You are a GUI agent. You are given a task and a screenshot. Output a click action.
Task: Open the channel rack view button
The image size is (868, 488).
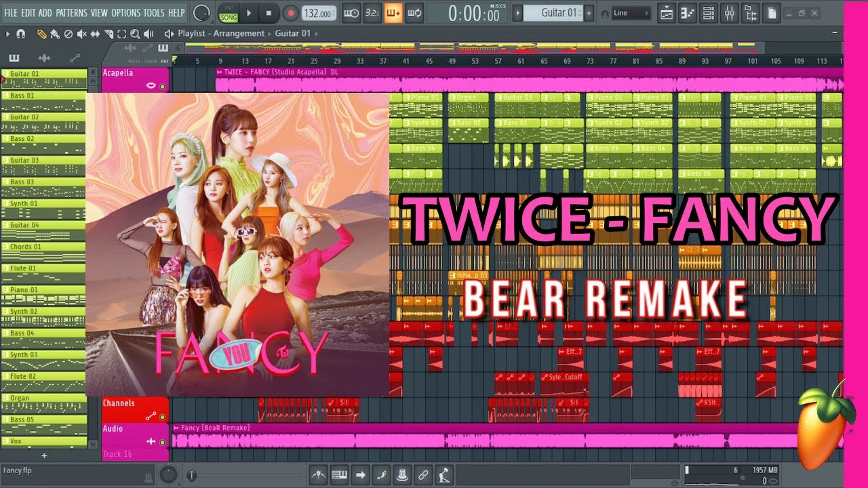pos(708,12)
